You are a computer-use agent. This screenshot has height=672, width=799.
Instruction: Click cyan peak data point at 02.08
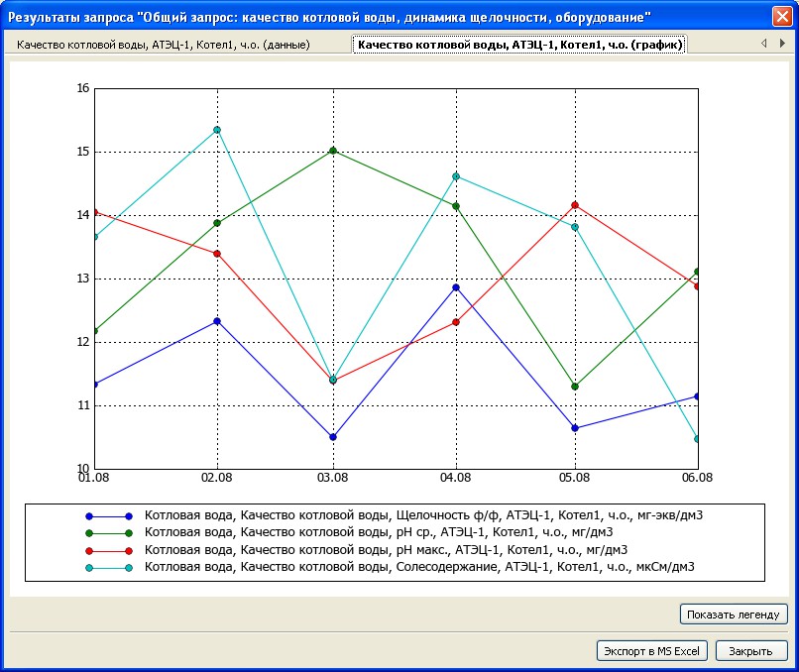217,130
